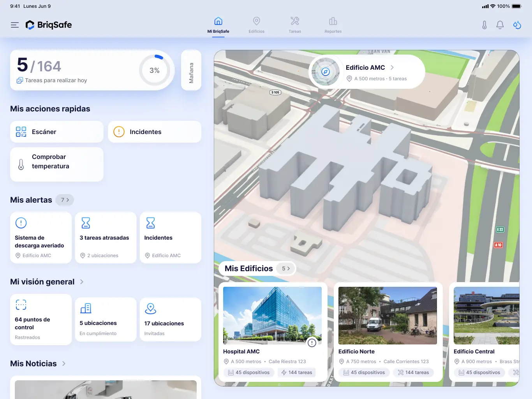
Task: Expand Mis Edificios count badge 5
Action: tap(285, 268)
